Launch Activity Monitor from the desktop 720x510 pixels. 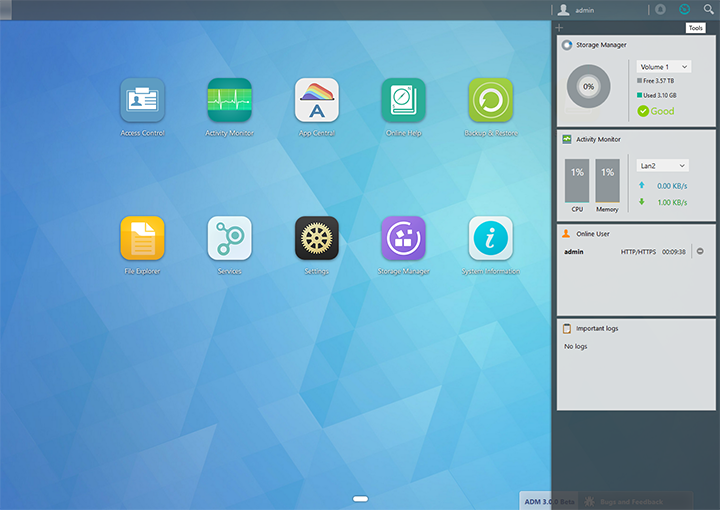[x=229, y=100]
